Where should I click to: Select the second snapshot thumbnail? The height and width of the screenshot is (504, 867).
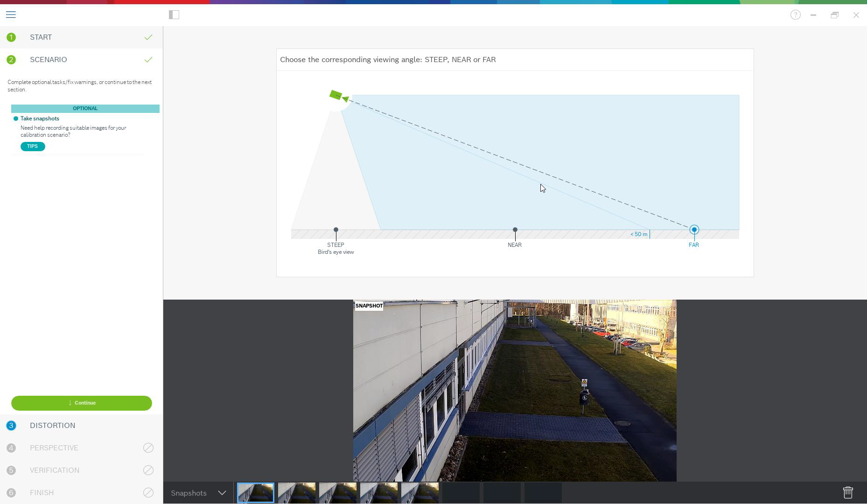click(x=297, y=493)
